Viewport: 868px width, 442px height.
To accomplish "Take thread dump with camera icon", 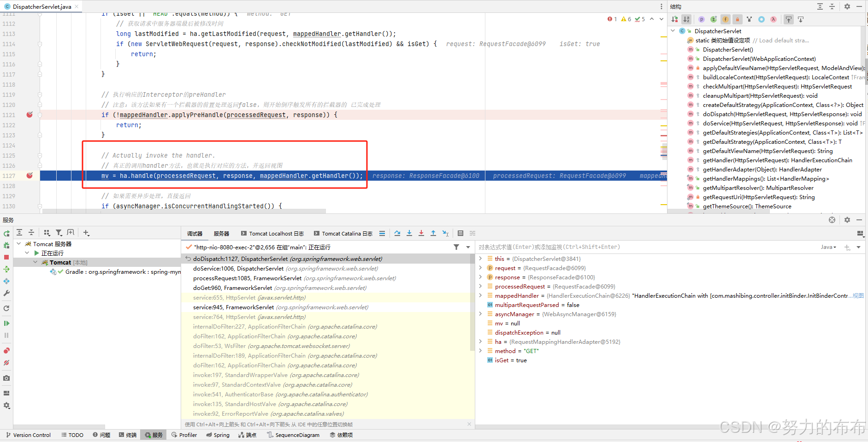I will click(x=6, y=378).
